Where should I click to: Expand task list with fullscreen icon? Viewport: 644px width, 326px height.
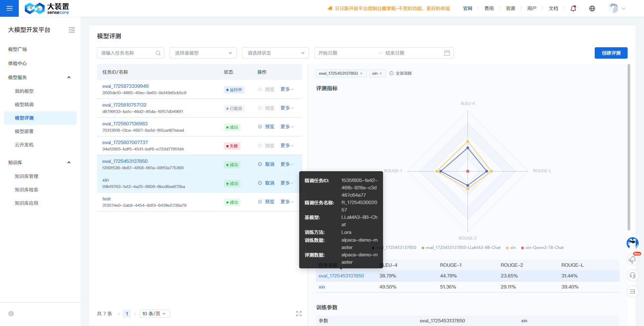click(299, 314)
